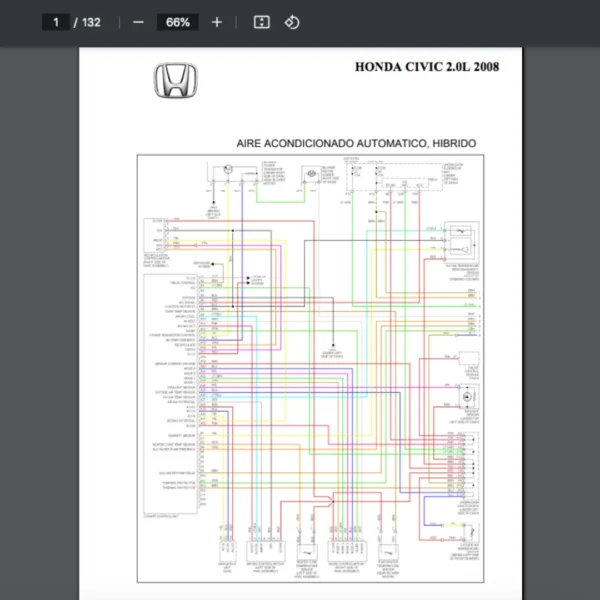Click the 66% zoom level field

(178, 22)
